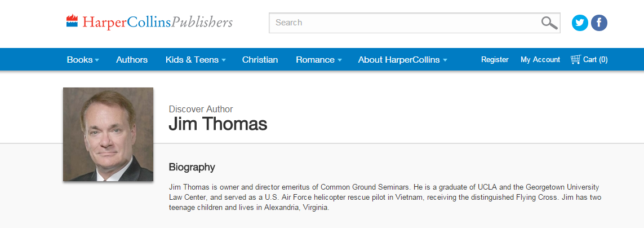
Task: Click the search magnifying glass icon
Action: coord(549,23)
